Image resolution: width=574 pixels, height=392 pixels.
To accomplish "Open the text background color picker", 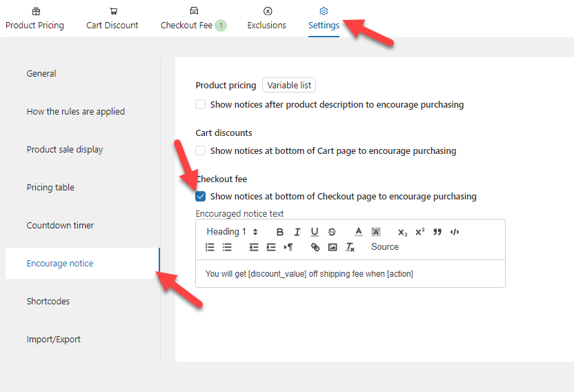I will pos(376,232).
